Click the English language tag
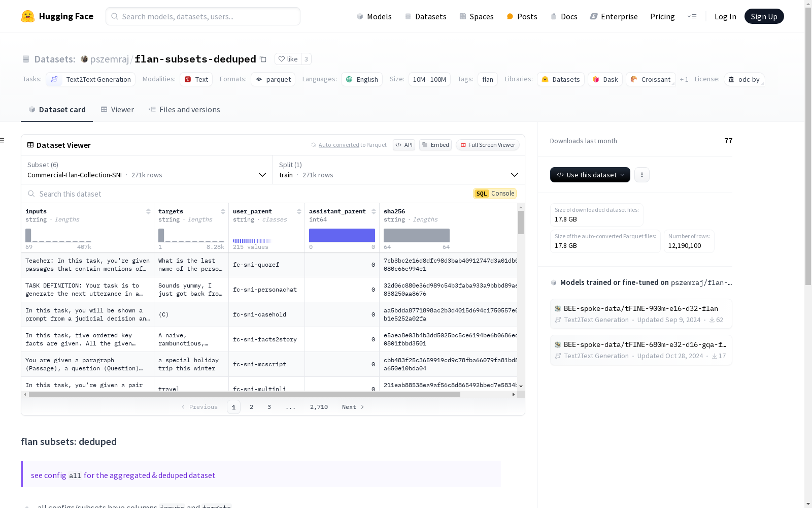 point(362,79)
